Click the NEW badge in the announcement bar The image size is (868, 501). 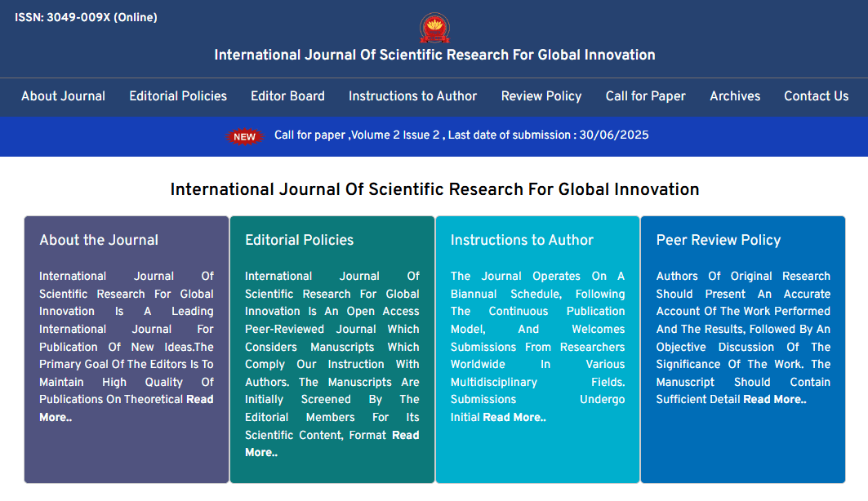(244, 136)
